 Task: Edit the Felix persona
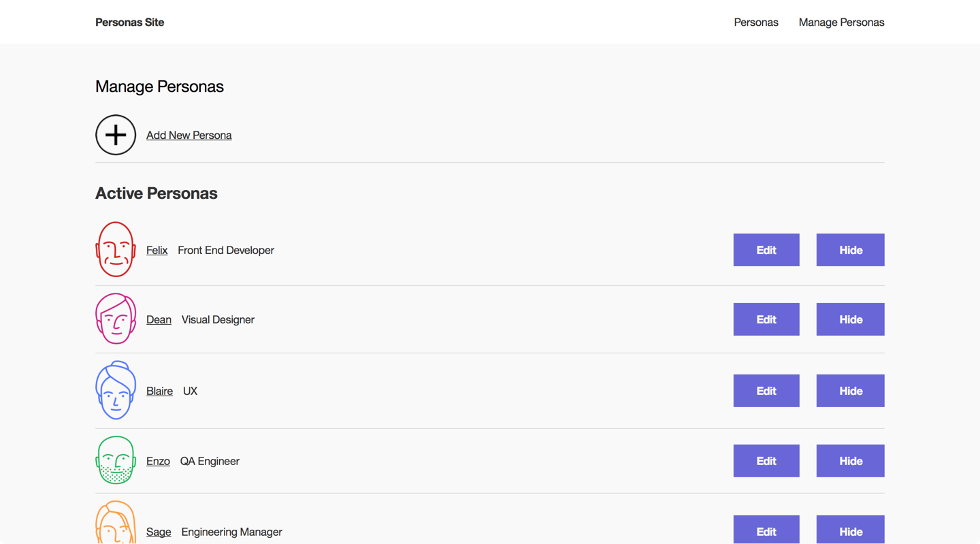[766, 250]
